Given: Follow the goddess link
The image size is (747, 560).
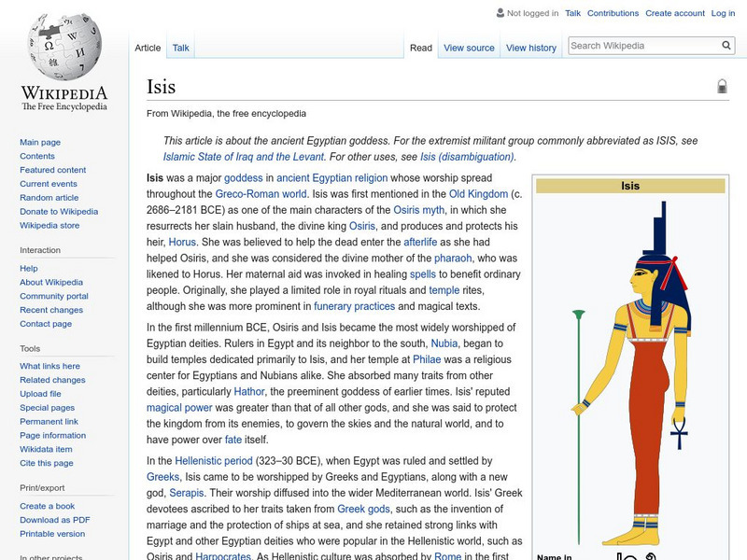Looking at the screenshot, I should (244, 178).
